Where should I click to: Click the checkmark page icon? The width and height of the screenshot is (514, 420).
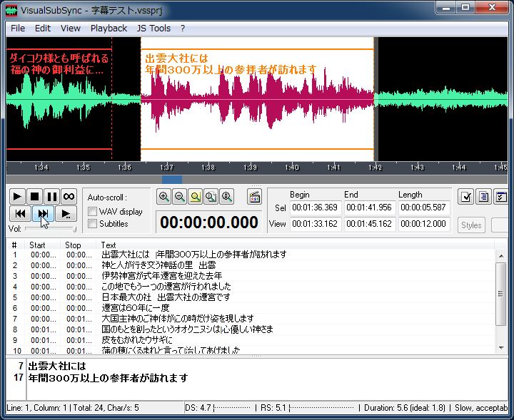465,197
